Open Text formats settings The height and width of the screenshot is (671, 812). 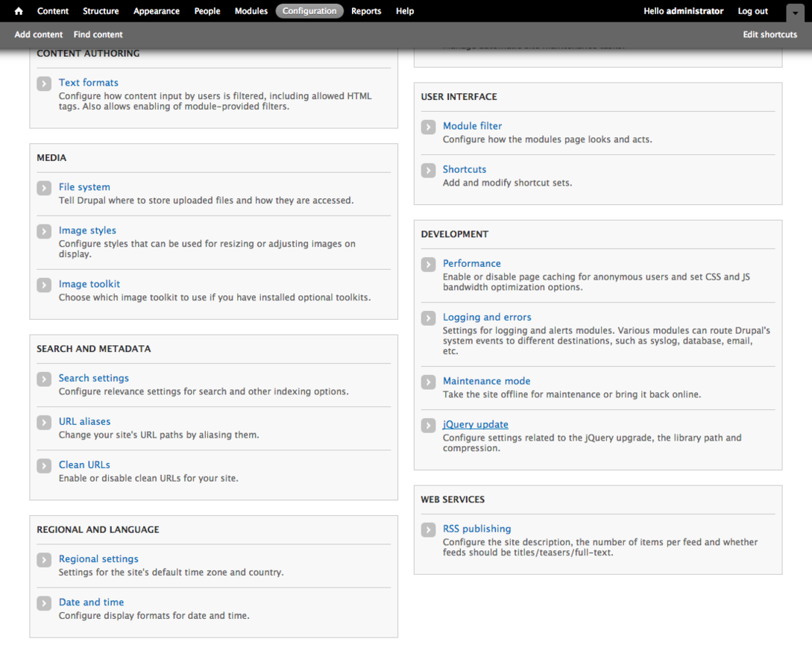89,82
